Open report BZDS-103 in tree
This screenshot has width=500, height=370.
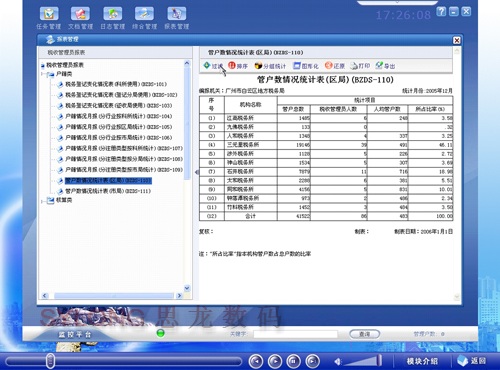pyautogui.click(x=118, y=106)
